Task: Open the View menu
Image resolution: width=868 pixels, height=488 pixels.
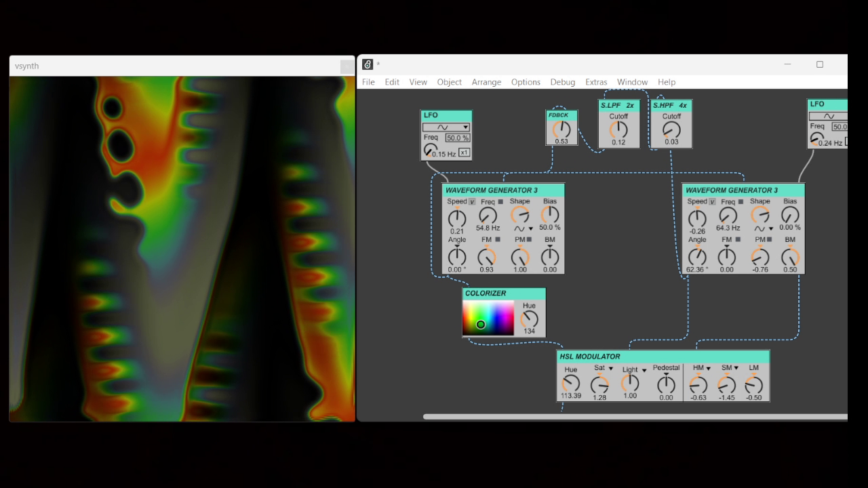Action: click(418, 82)
